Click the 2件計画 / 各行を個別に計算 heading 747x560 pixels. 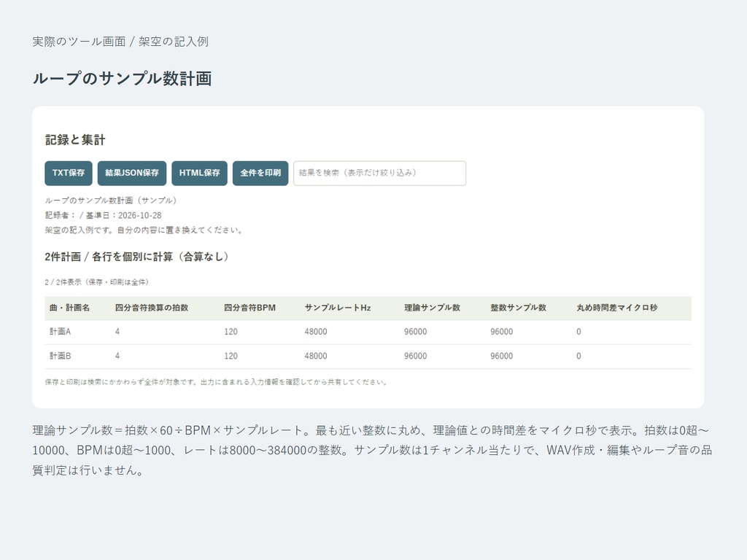[x=136, y=257]
